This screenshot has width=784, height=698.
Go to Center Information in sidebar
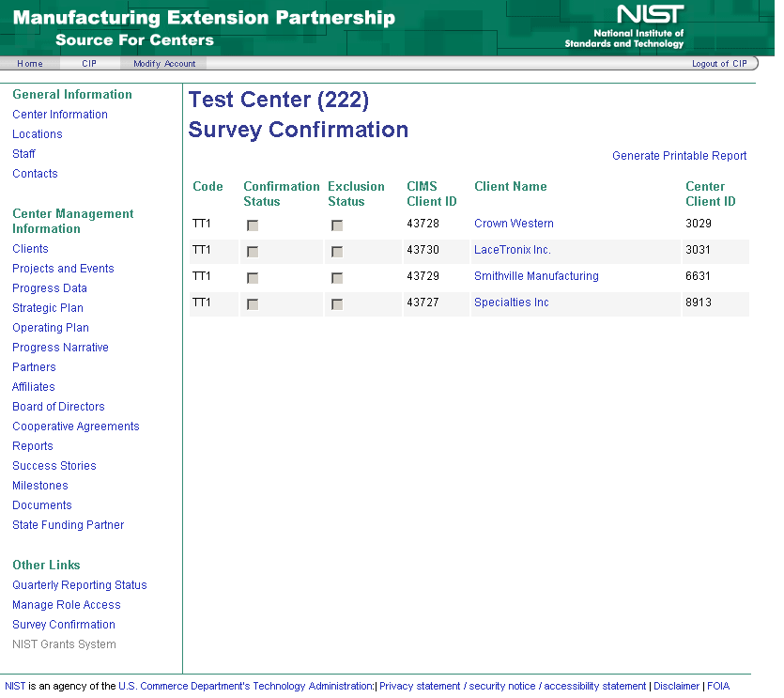click(60, 115)
